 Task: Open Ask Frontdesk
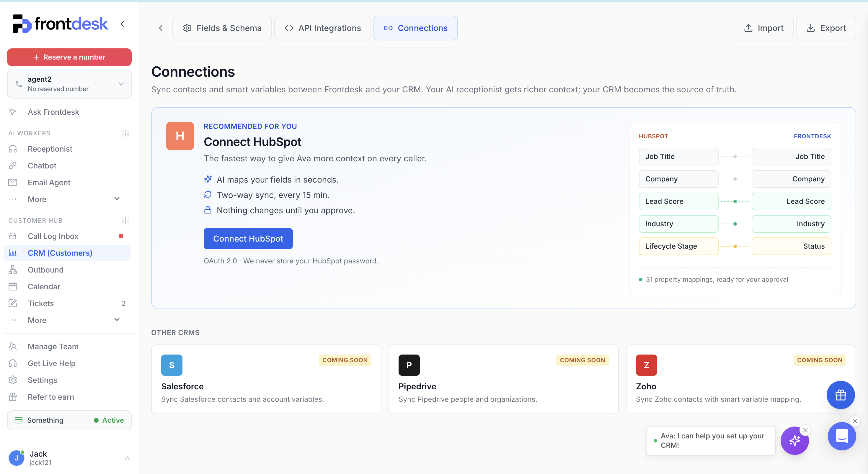(53, 112)
